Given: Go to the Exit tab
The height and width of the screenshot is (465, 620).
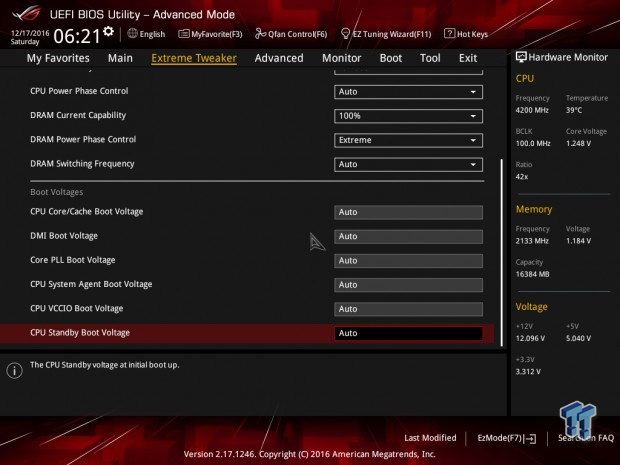Looking at the screenshot, I should [468, 58].
